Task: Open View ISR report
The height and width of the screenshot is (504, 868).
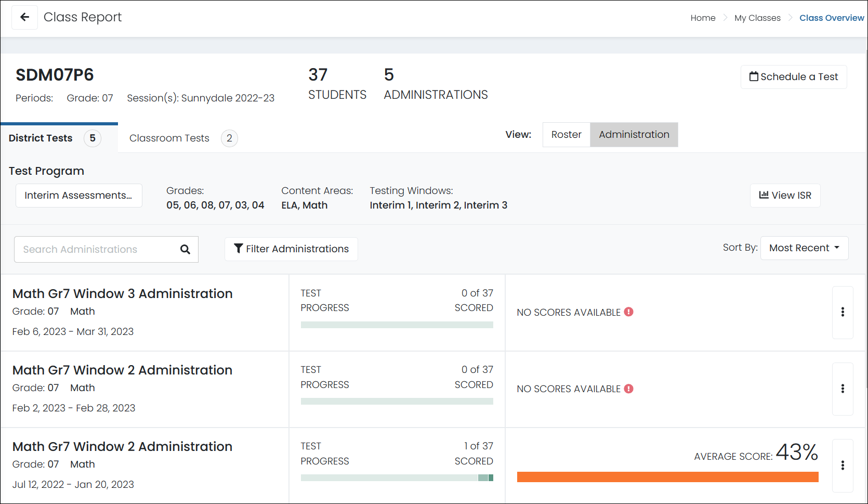Action: pos(785,196)
